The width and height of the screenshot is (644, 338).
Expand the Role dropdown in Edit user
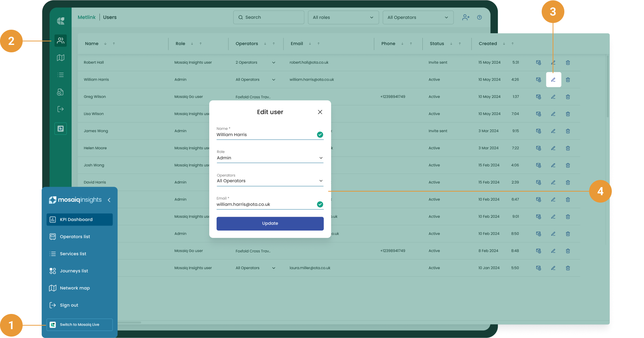coord(270,158)
